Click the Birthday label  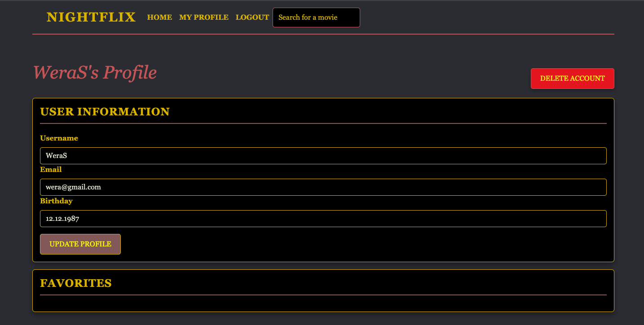click(x=56, y=201)
